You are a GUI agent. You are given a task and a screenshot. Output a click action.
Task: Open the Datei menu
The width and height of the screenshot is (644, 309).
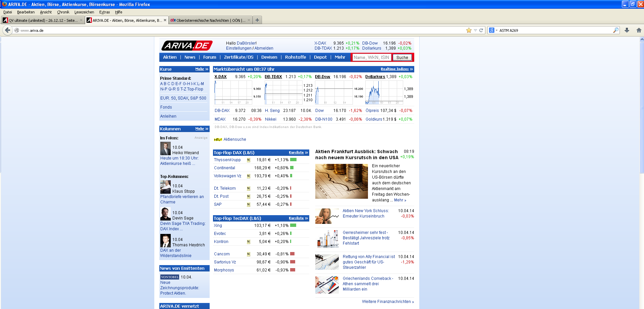[x=8, y=12]
